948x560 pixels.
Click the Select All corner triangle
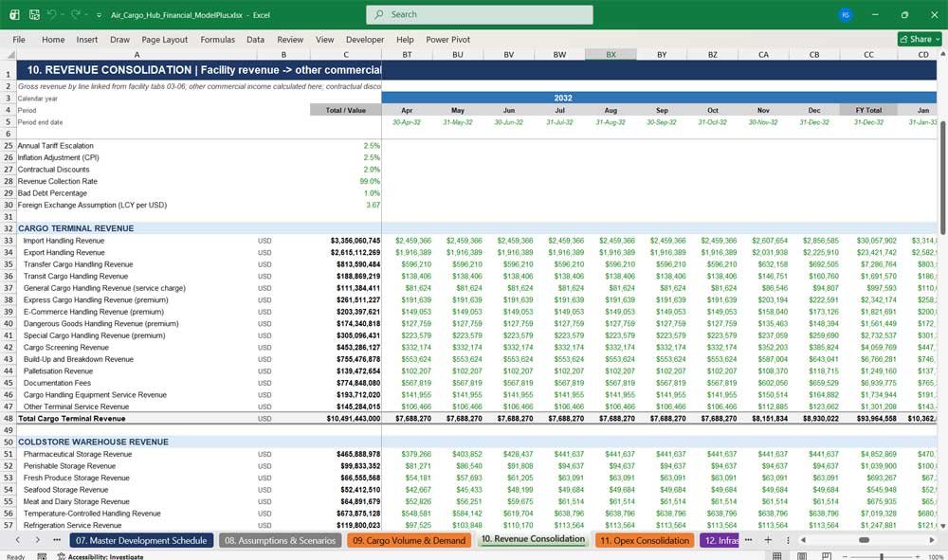pos(9,54)
